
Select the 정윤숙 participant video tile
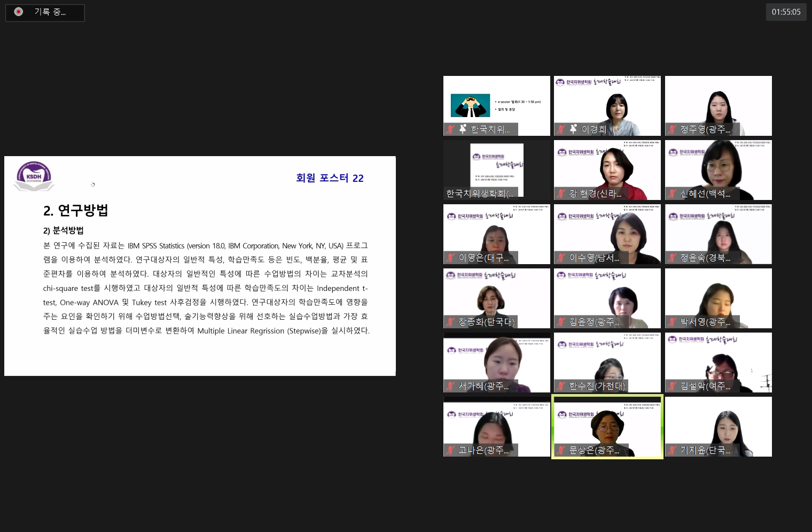coord(718,234)
